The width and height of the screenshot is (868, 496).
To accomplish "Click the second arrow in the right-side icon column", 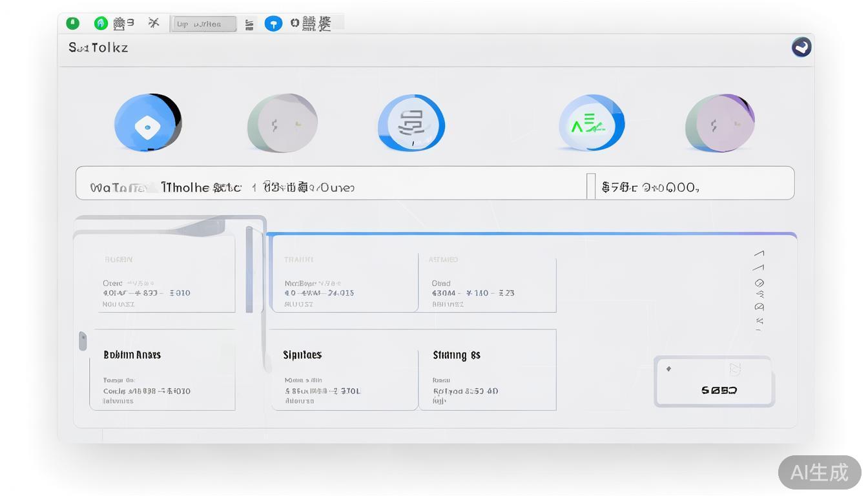I will (759, 267).
